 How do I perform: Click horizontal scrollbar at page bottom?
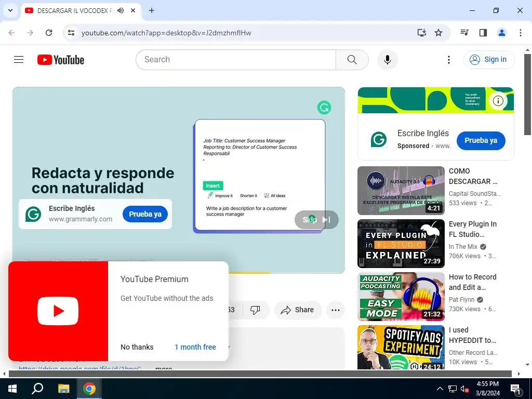(260, 374)
